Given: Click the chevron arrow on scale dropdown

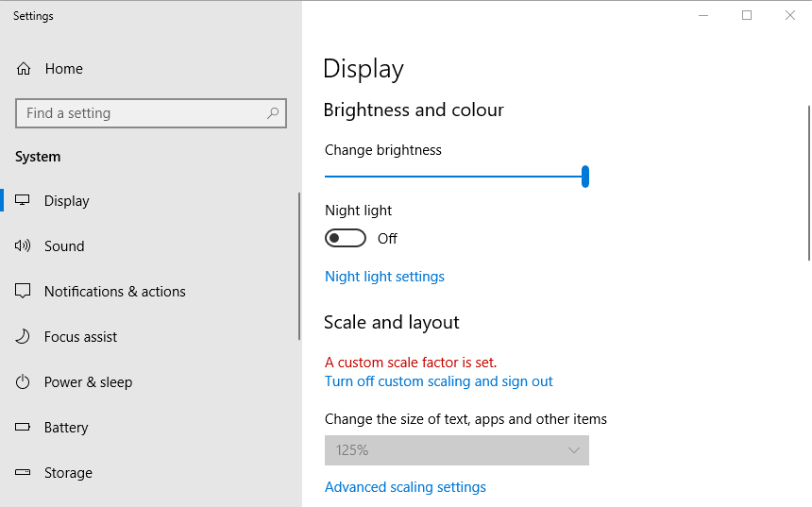Looking at the screenshot, I should (x=574, y=450).
